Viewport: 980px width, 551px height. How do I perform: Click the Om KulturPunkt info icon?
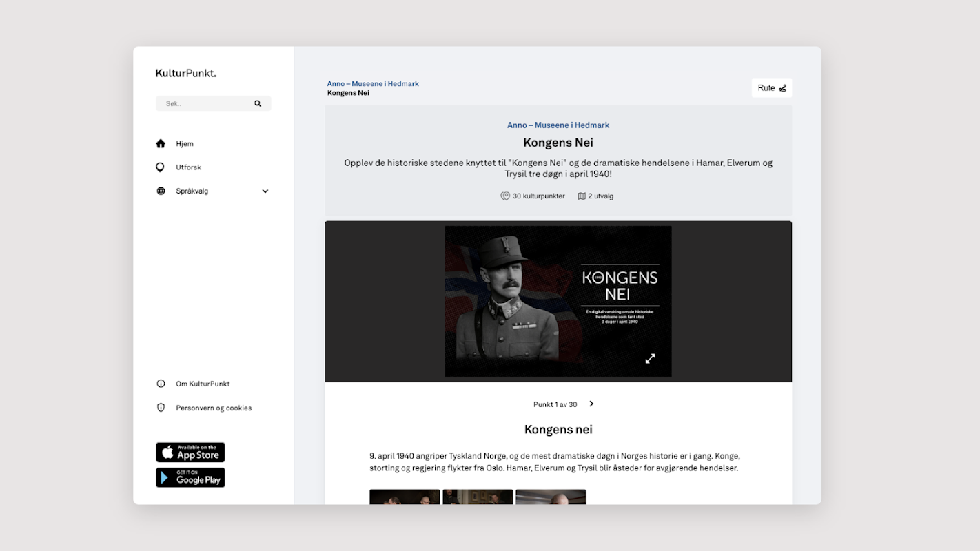click(161, 384)
